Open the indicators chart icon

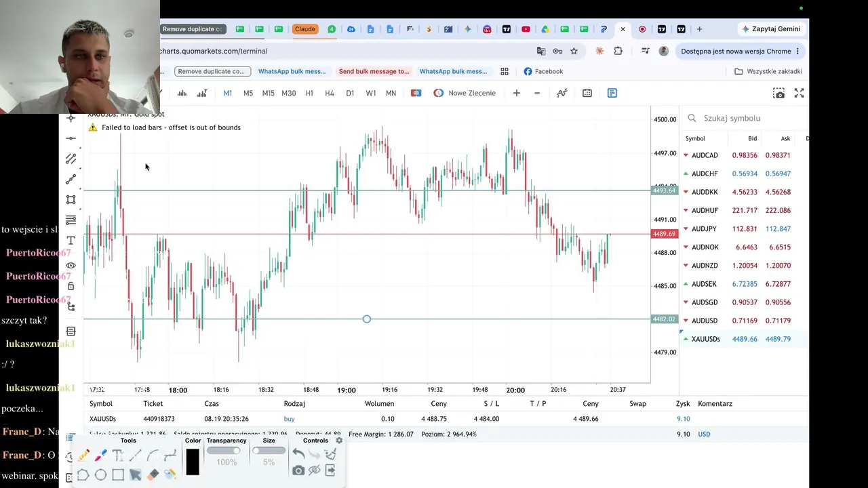tap(202, 93)
